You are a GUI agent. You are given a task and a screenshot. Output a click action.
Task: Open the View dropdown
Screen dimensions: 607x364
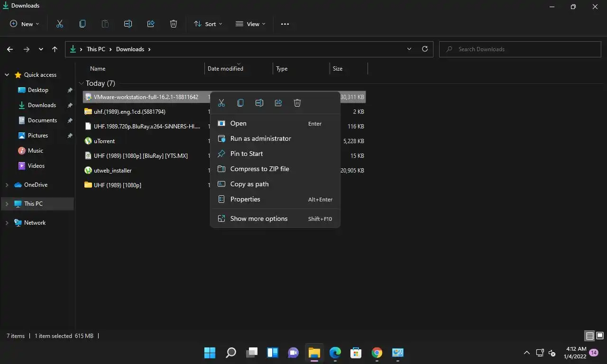tap(251, 24)
